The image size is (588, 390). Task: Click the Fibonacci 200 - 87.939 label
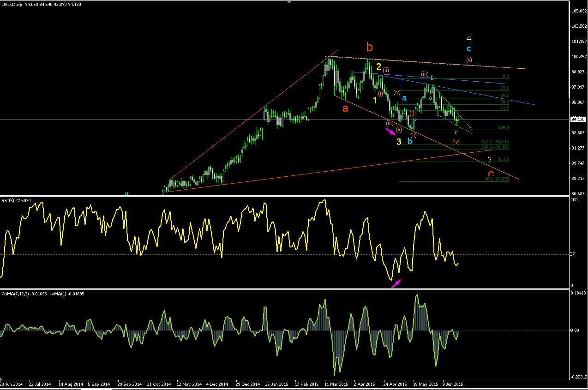497,179
